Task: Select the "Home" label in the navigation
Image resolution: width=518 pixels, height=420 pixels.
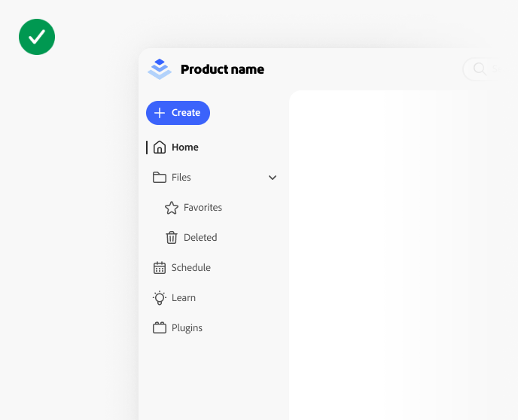Action: tap(185, 148)
